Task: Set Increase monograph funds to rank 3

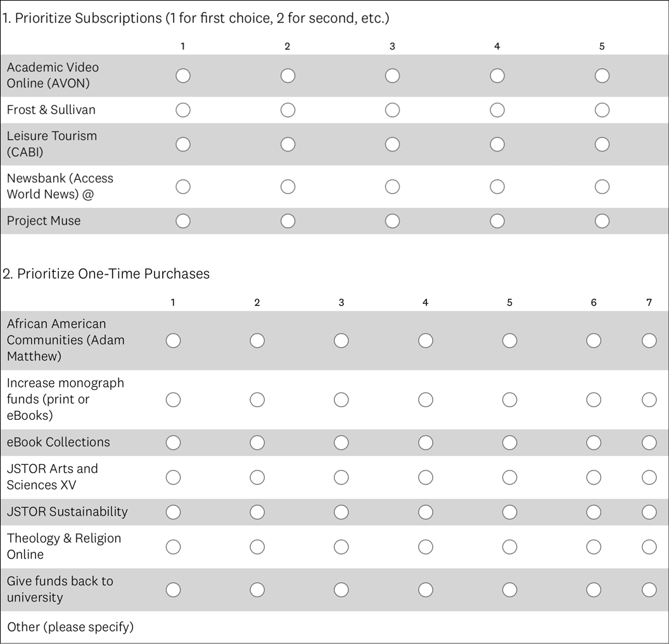Action: click(341, 400)
